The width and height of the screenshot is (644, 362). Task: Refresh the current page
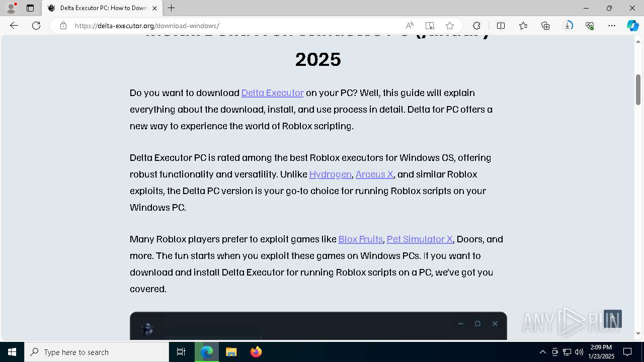[36, 26]
